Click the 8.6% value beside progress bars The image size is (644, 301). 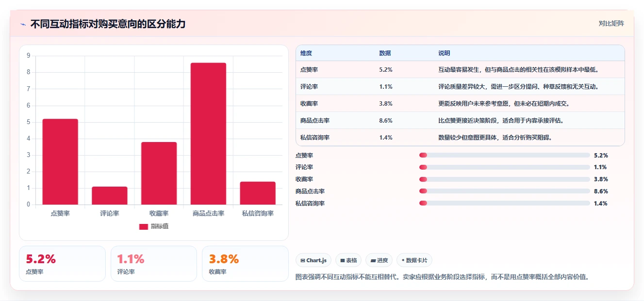(601, 191)
